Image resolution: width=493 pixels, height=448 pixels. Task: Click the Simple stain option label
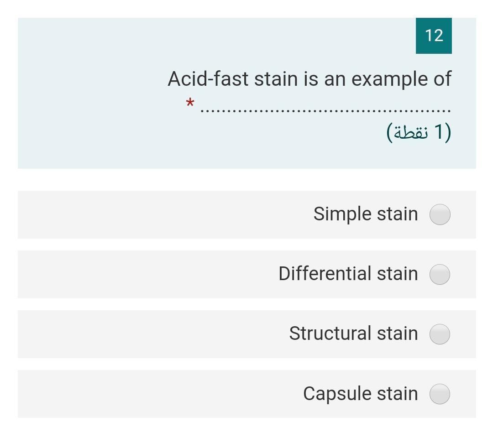(365, 214)
